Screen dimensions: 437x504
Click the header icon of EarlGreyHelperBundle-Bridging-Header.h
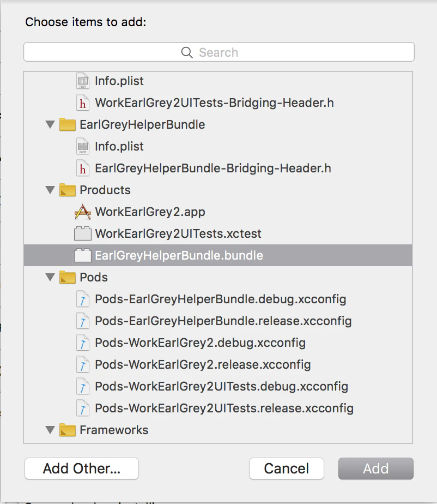point(83,169)
